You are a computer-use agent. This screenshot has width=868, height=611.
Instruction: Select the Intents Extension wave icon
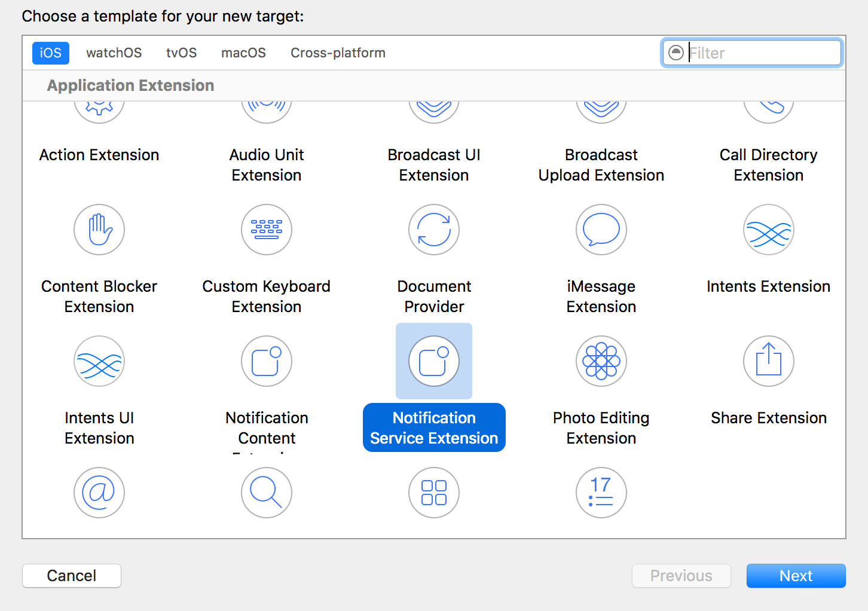pos(769,230)
